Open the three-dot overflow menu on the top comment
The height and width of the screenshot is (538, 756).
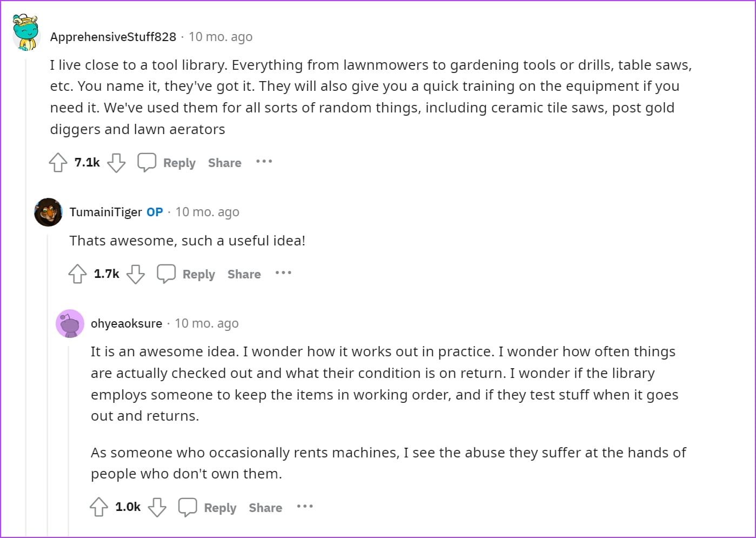click(x=264, y=162)
